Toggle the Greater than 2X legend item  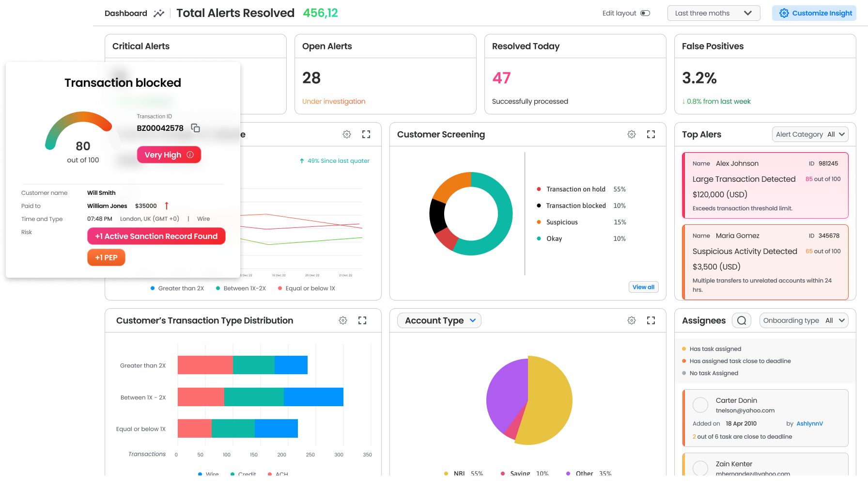coord(177,288)
